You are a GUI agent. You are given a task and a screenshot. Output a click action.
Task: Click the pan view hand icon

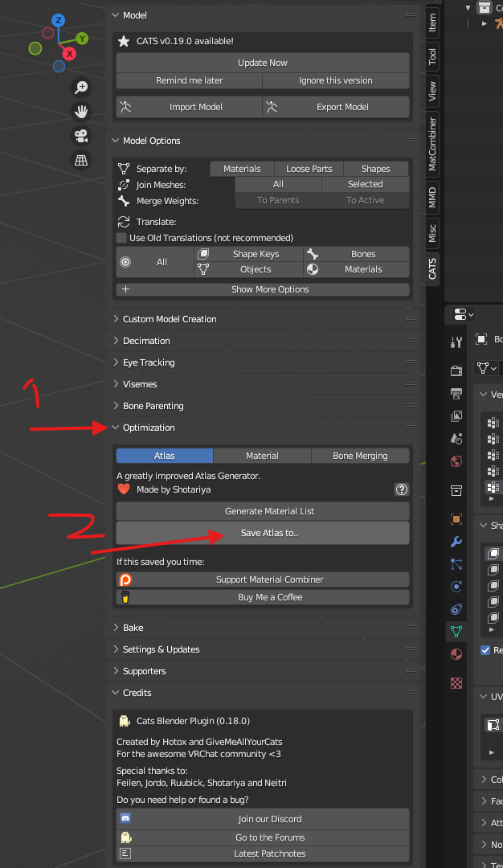(81, 111)
